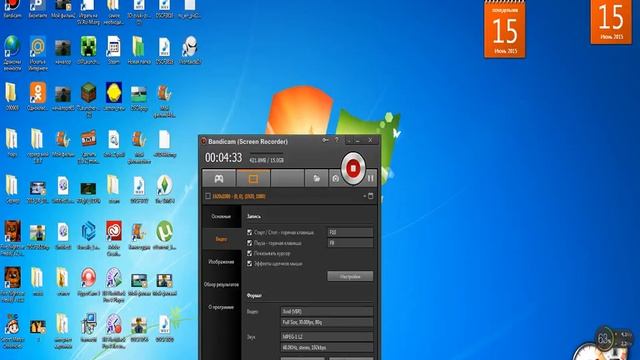Click the disk usage progress bar near timer
This screenshot has height=360, width=640.
coord(266,154)
